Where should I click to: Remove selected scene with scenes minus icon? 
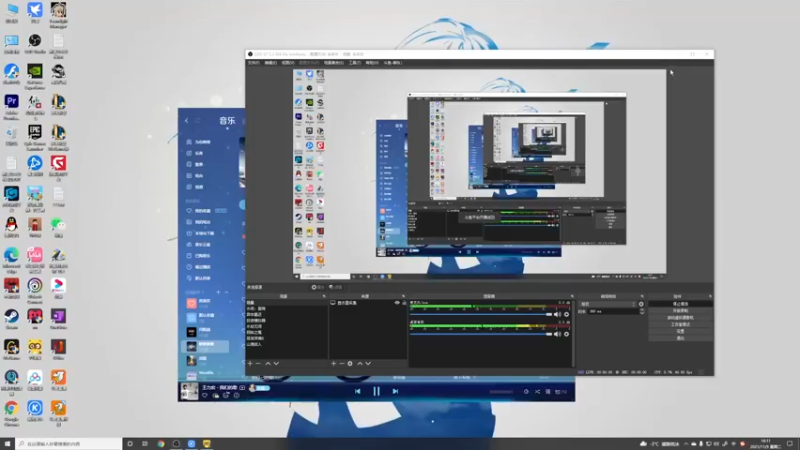pos(258,363)
